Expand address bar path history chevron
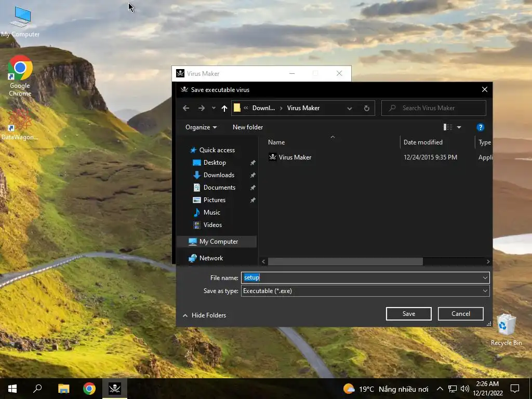 tap(350, 108)
